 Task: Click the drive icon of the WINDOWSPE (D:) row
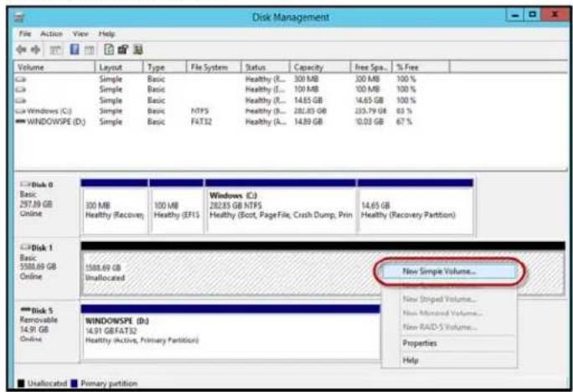[x=20, y=121]
